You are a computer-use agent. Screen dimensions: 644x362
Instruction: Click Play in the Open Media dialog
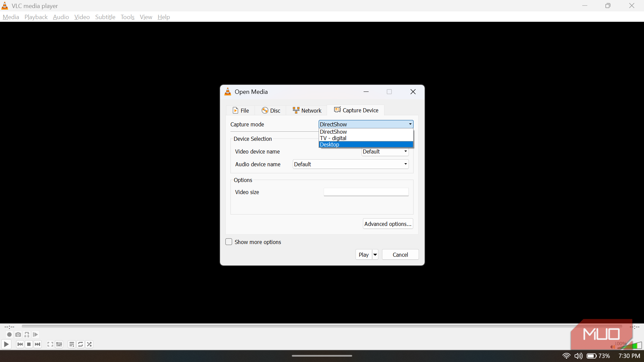pos(364,255)
